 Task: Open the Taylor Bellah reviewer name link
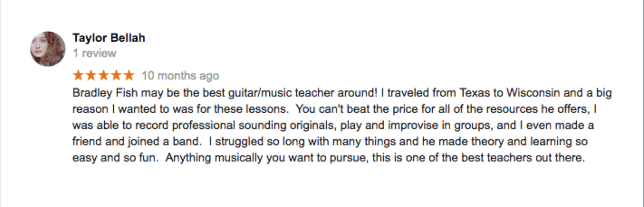click(x=109, y=38)
